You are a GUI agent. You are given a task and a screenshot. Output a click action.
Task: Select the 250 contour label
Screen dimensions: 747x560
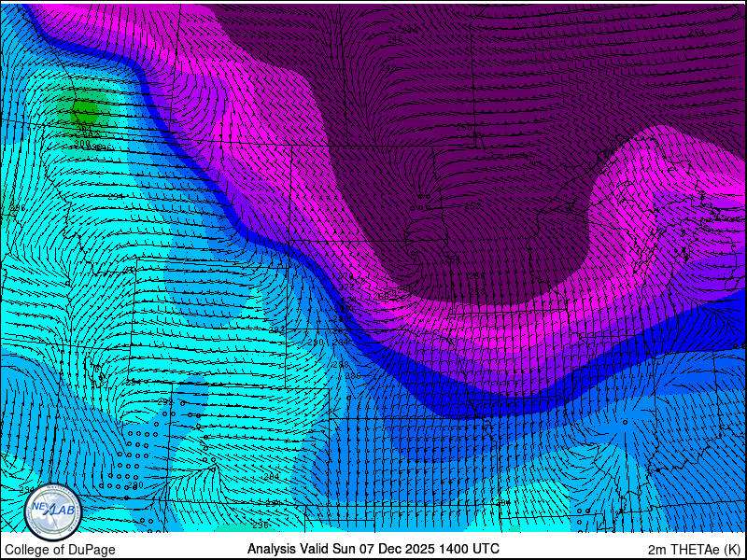coord(464,128)
